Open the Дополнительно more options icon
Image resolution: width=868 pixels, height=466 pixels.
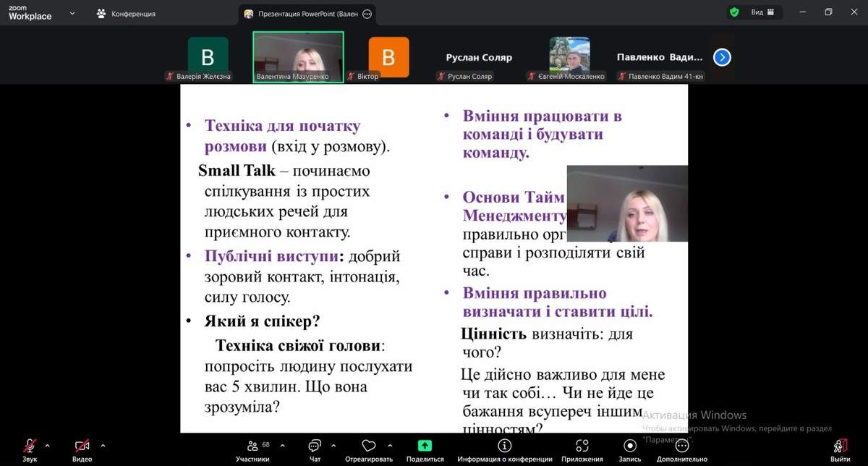pyautogui.click(x=681, y=446)
